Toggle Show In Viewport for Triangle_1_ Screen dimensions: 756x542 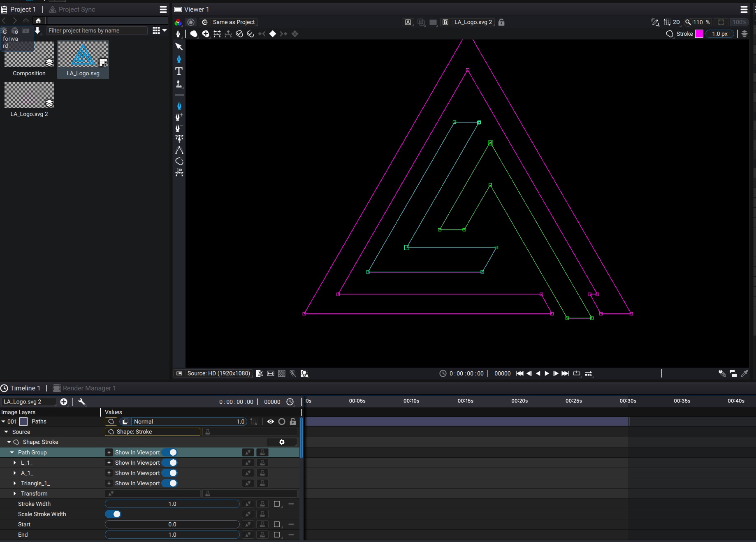point(170,483)
